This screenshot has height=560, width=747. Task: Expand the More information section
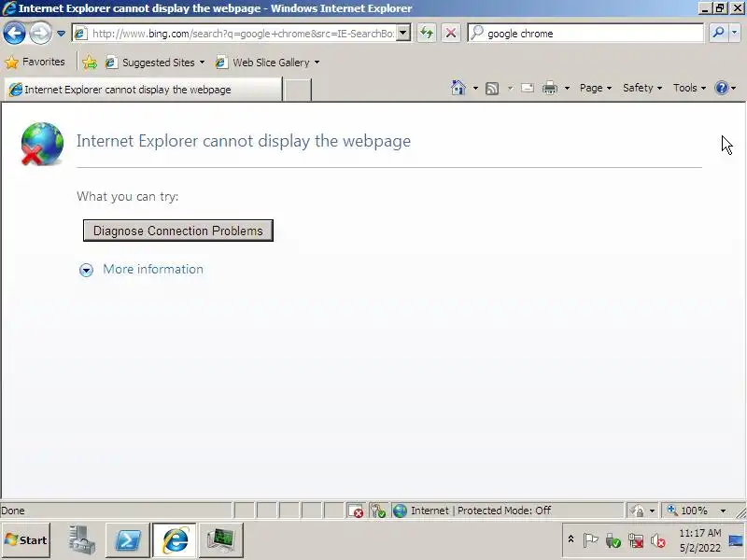pyautogui.click(x=86, y=270)
